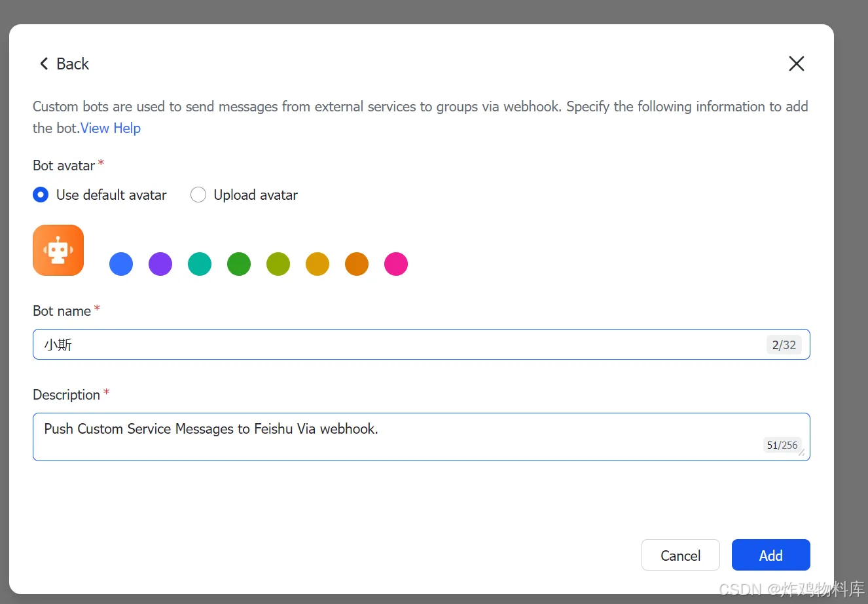Viewport: 868px width, 604px height.
Task: Choose the dark orange avatar color
Action: [x=357, y=264]
